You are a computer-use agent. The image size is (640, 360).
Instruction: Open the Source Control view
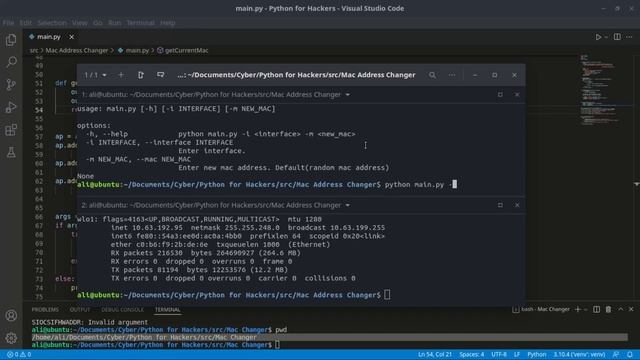click(11, 84)
